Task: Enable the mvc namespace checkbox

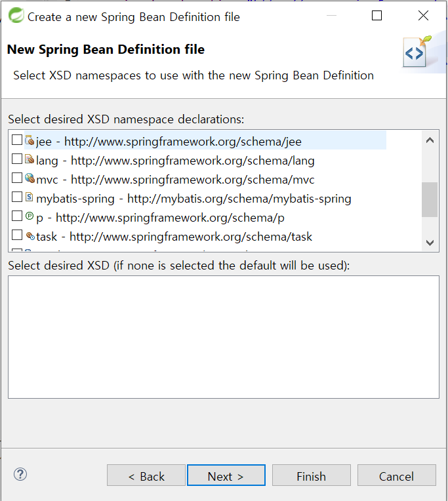Action: tap(17, 178)
